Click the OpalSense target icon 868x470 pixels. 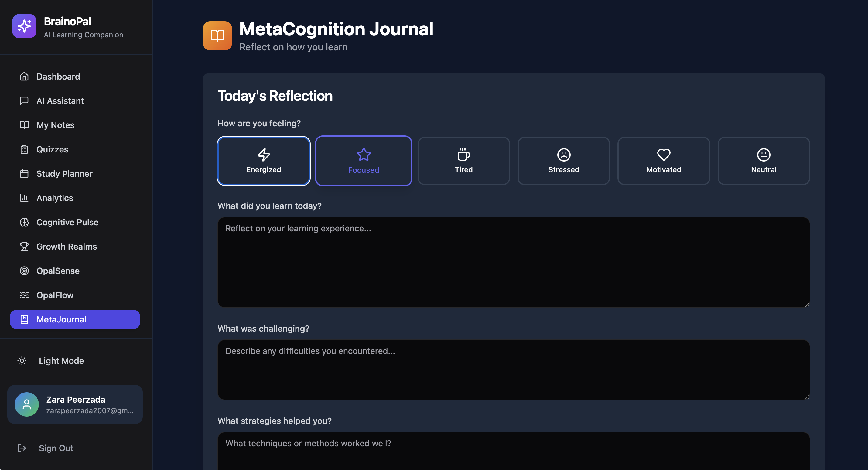[x=24, y=271]
